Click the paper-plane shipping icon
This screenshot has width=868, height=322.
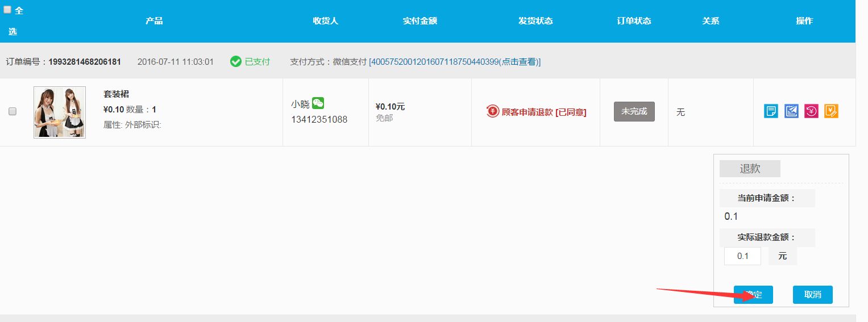[791, 111]
